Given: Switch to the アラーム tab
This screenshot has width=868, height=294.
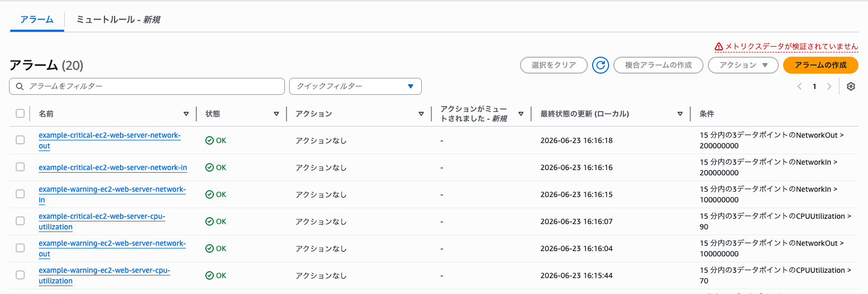Looking at the screenshot, I should pyautogui.click(x=37, y=20).
